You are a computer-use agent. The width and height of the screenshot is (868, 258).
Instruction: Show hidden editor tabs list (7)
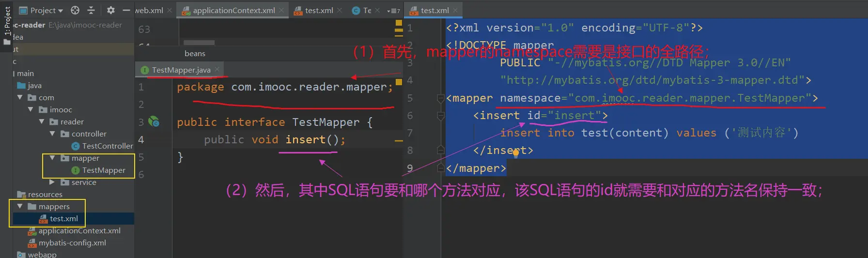point(393,11)
